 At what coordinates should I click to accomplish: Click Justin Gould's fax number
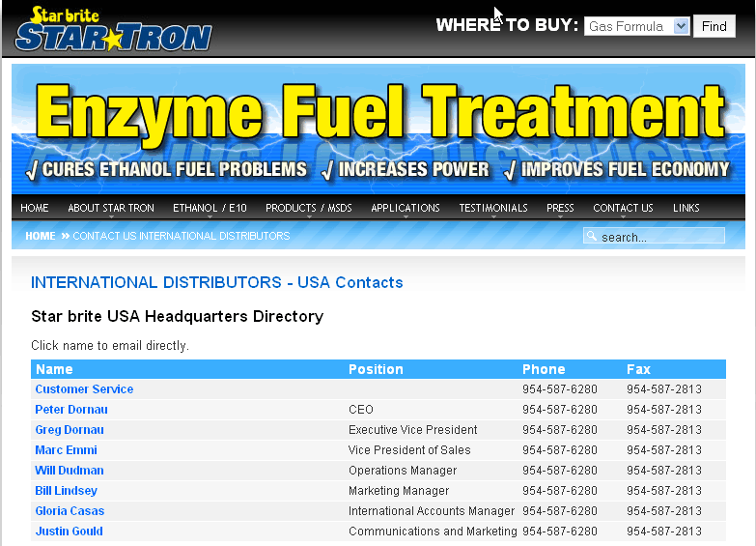(x=664, y=532)
